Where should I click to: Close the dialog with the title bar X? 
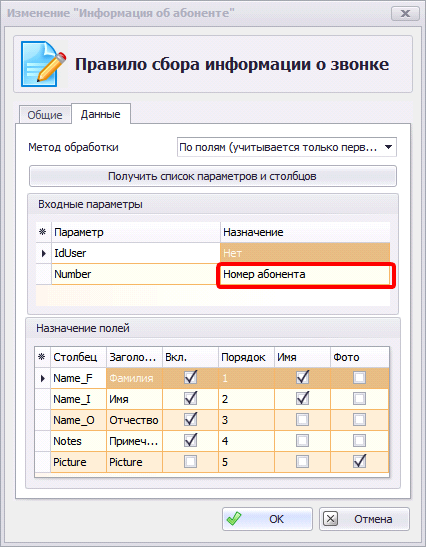[x=405, y=13]
